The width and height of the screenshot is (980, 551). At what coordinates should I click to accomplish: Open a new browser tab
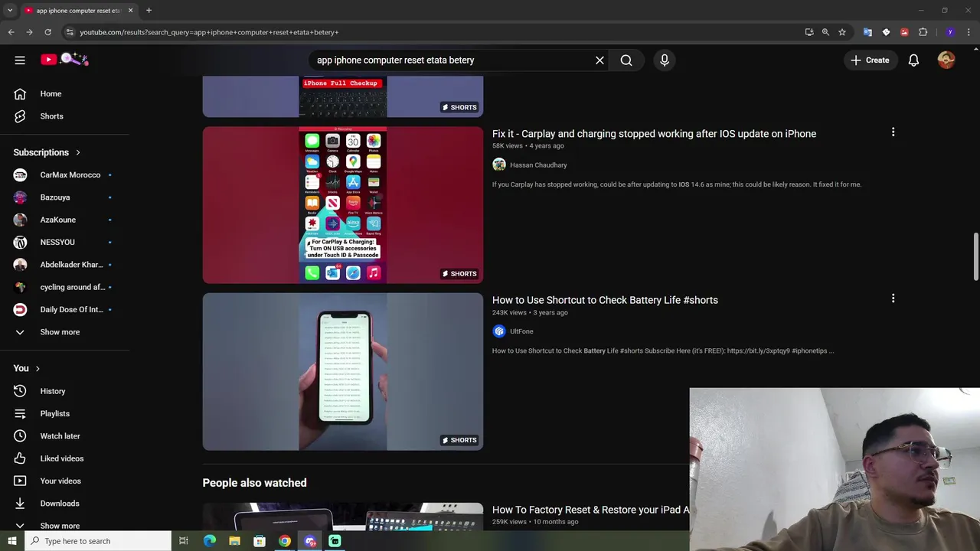149,11
